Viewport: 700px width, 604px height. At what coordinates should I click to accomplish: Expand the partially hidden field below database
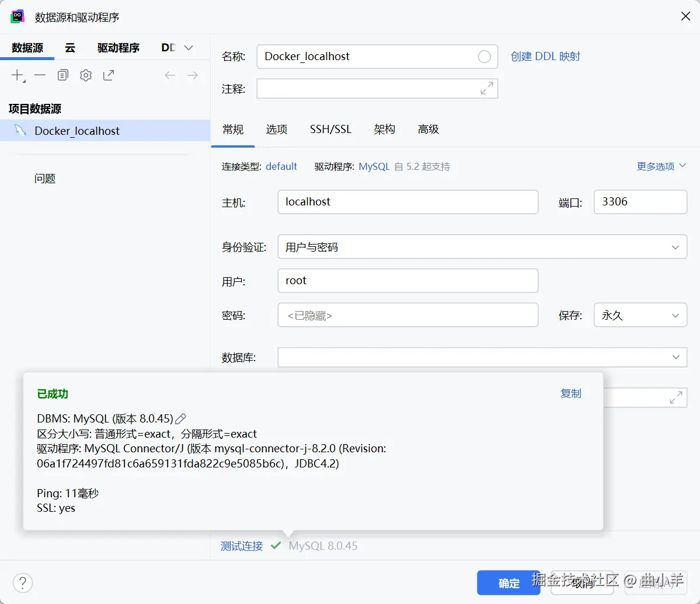(676, 397)
